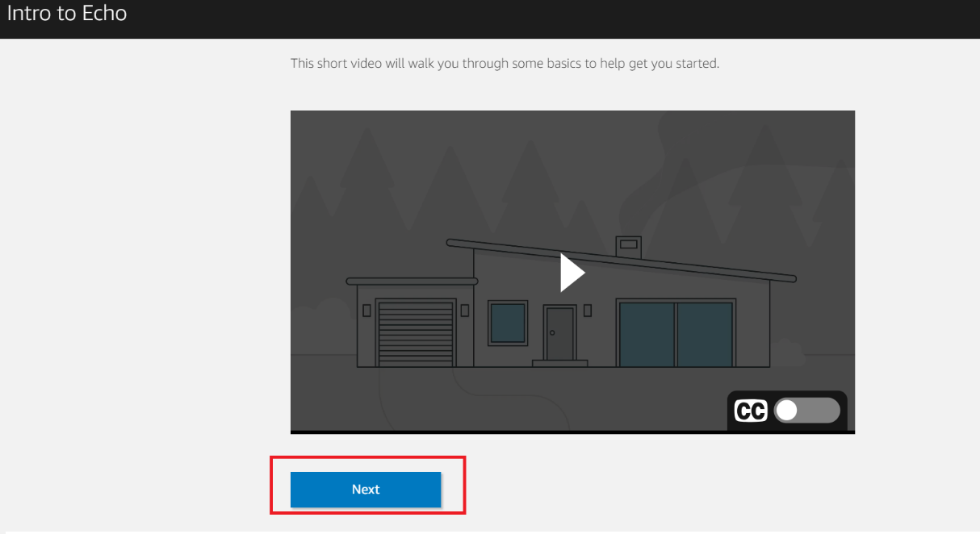980x534 pixels.
Task: Click the Intro to Echo header title
Action: (x=67, y=14)
